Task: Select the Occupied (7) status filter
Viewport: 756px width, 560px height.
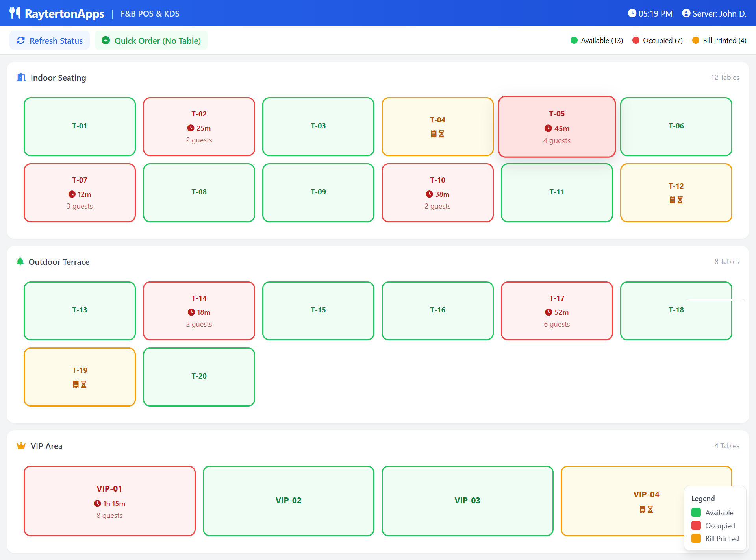Action: (x=658, y=41)
